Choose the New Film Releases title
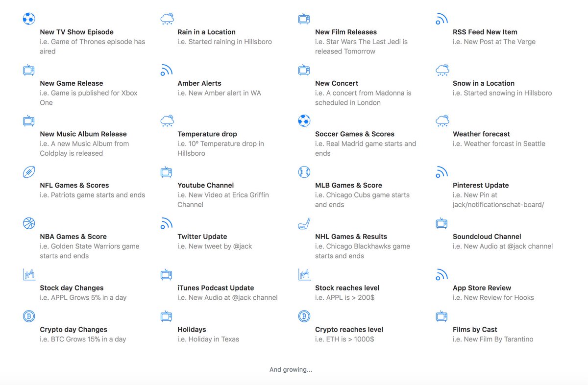 point(346,32)
